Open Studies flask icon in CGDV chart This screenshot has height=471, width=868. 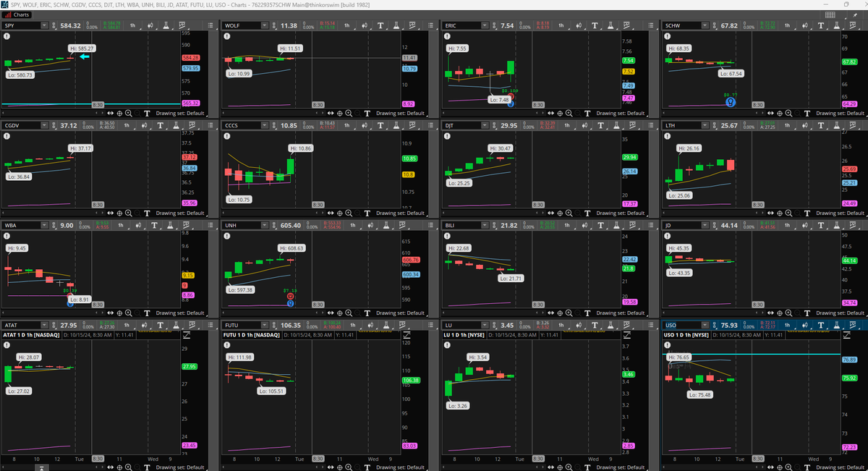click(x=176, y=125)
